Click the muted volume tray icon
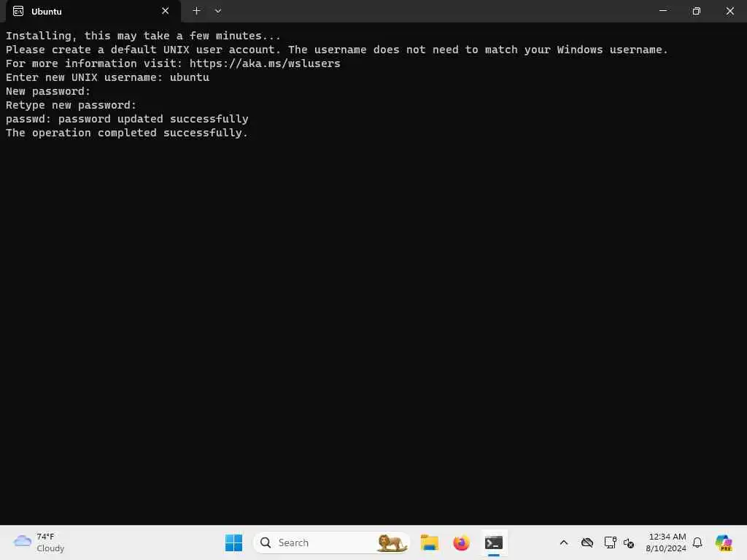The width and height of the screenshot is (747, 560). tap(629, 542)
